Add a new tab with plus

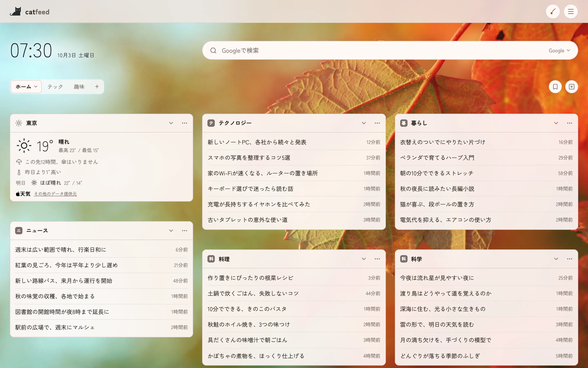coord(97,87)
